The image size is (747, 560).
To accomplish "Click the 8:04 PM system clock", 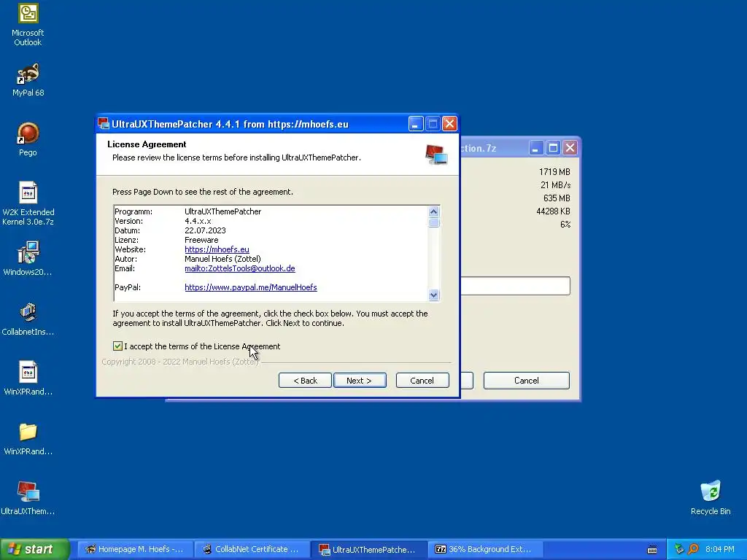I will tap(719, 550).
